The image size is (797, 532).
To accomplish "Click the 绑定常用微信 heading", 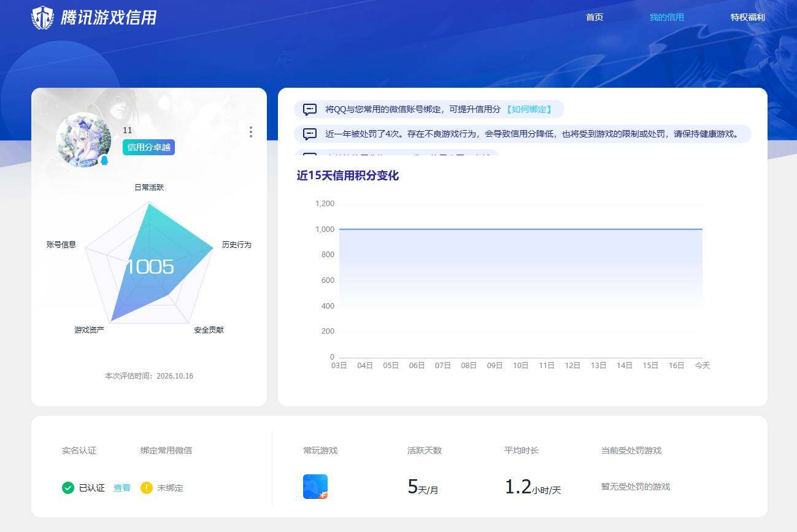I will click(x=166, y=450).
